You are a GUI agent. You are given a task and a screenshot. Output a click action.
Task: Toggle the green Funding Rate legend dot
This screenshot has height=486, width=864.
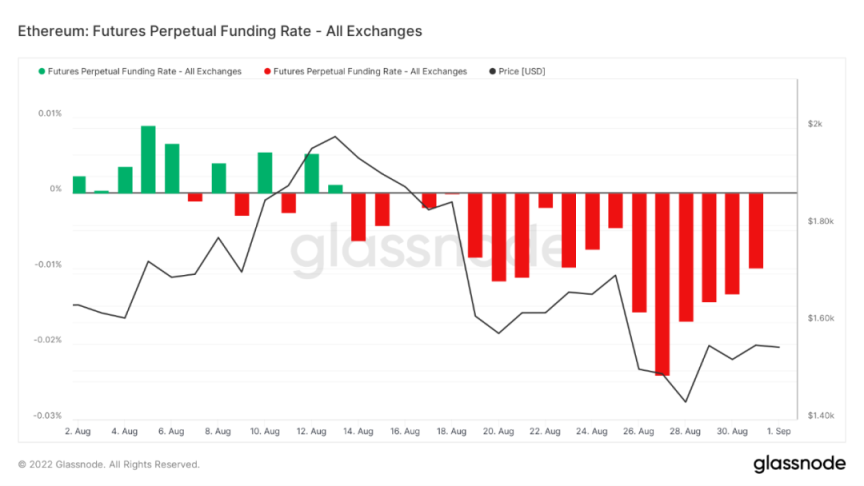pos(41,72)
